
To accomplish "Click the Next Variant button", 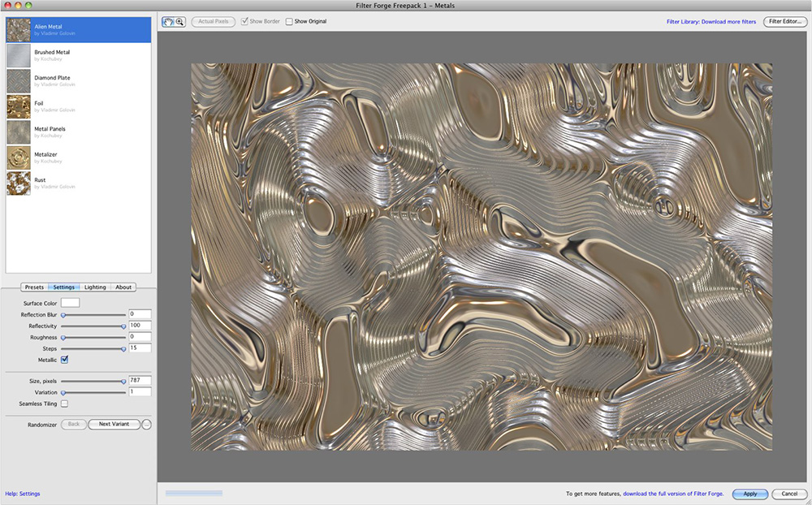I will click(x=114, y=424).
